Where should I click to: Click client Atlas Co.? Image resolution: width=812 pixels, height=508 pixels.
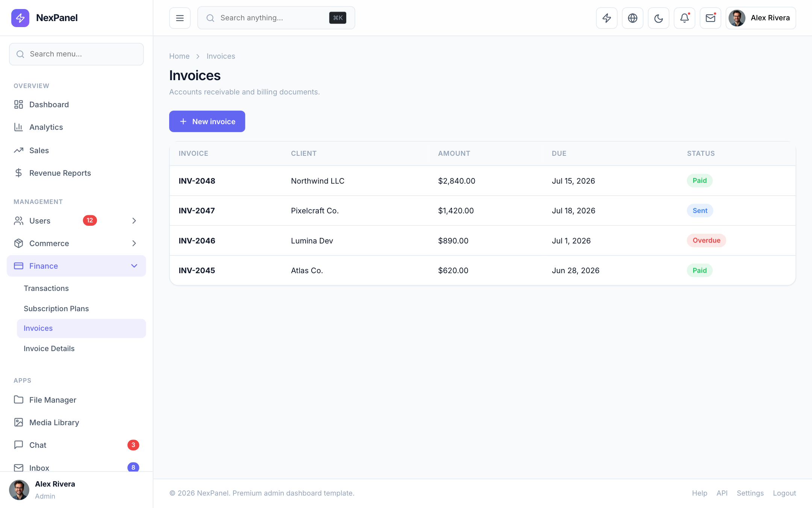tap(307, 271)
